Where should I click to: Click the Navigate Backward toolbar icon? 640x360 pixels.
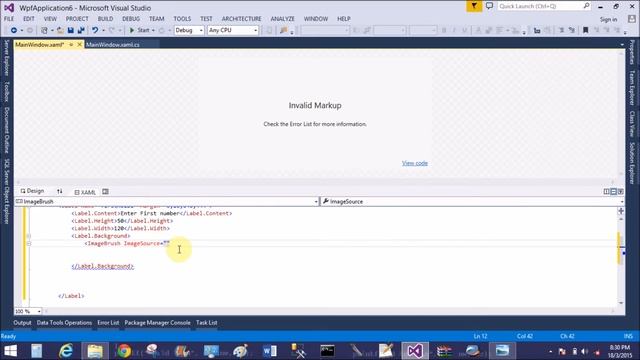click(x=13, y=30)
